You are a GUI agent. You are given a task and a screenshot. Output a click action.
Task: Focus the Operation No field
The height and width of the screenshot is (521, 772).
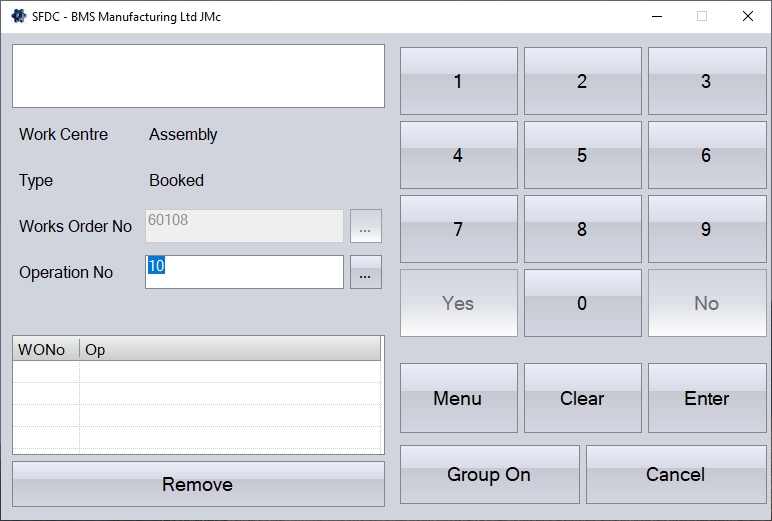[244, 272]
